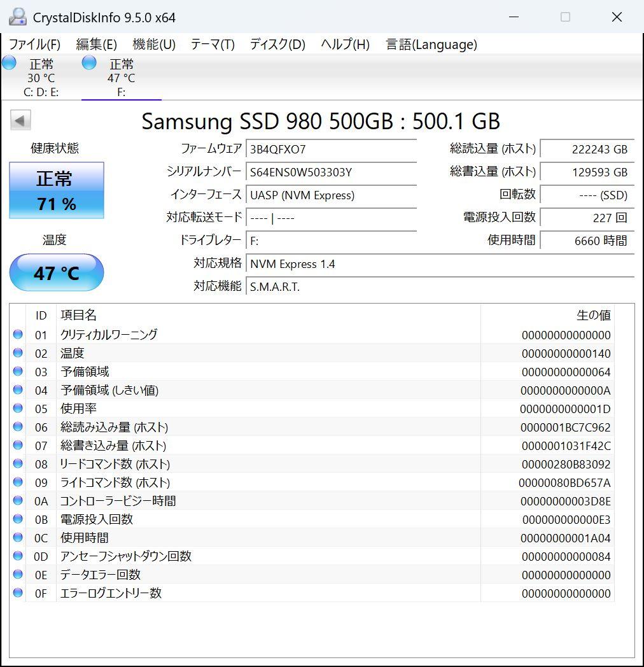Select the エラーログエントリー数 attribute name
The width and height of the screenshot is (644, 667).
tap(111, 593)
